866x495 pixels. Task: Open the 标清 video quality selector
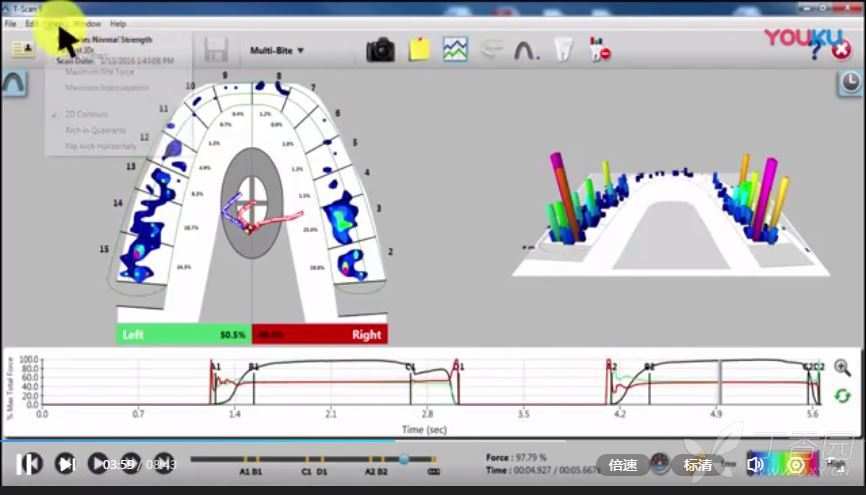click(x=698, y=465)
